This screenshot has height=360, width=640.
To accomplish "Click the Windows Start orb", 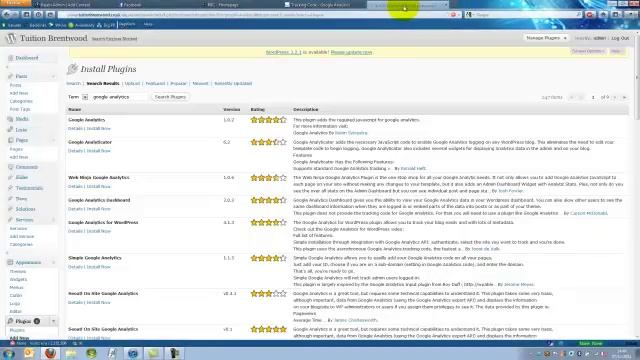I will pyautogui.click(x=8, y=353).
